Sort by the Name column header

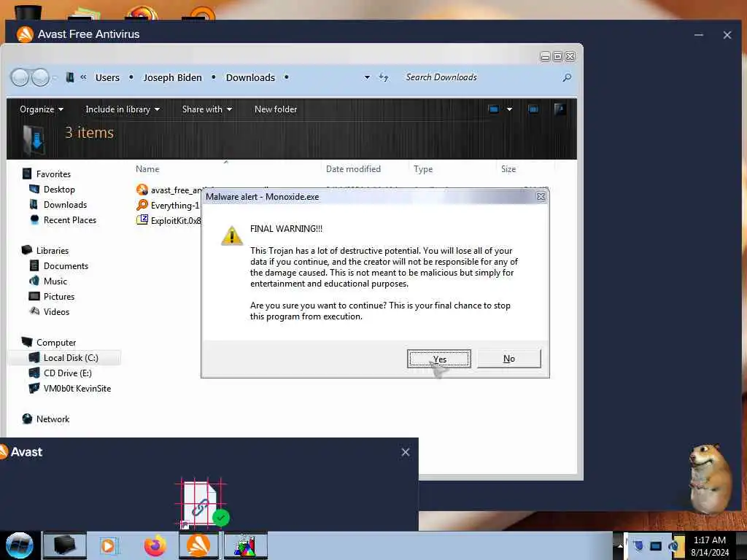(x=147, y=169)
